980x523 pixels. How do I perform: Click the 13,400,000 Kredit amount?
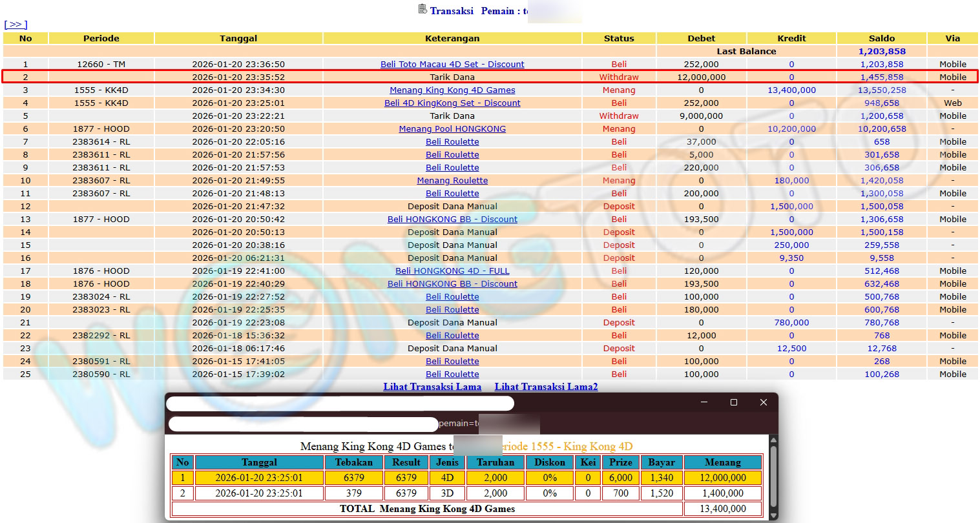coord(791,90)
